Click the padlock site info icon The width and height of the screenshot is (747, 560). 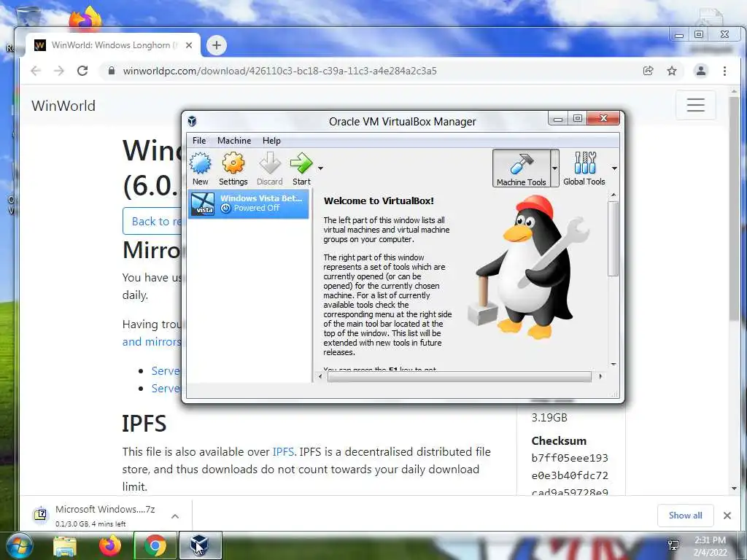coord(112,71)
